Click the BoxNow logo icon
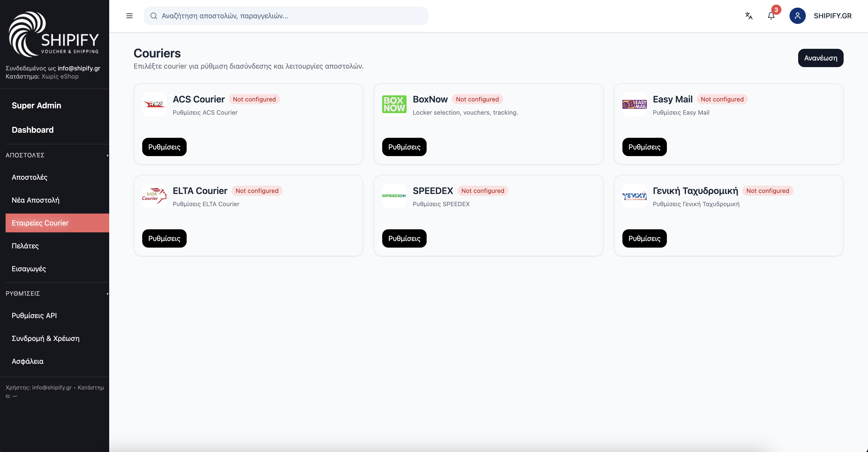Screen dimensions: 868x452 (x=394, y=104)
